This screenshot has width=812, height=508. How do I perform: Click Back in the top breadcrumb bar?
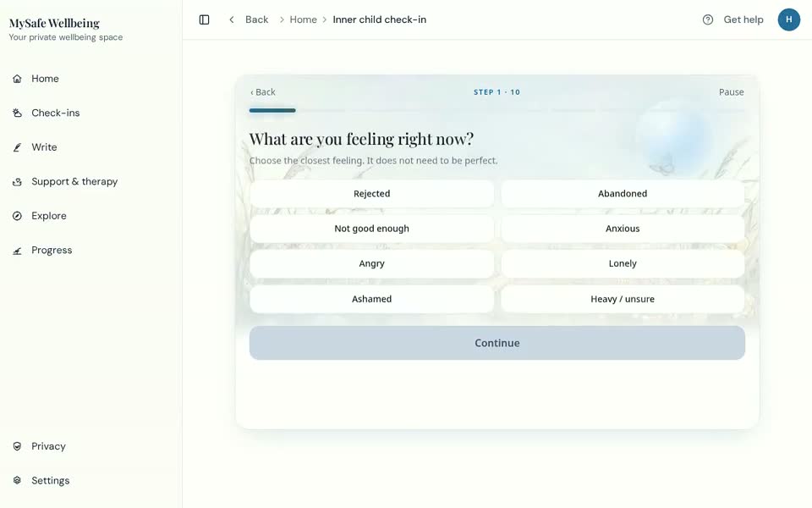[x=257, y=19]
